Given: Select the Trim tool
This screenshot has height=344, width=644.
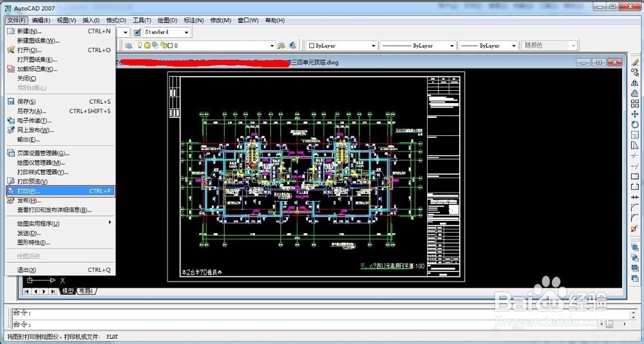Looking at the screenshot, I should click(635, 155).
